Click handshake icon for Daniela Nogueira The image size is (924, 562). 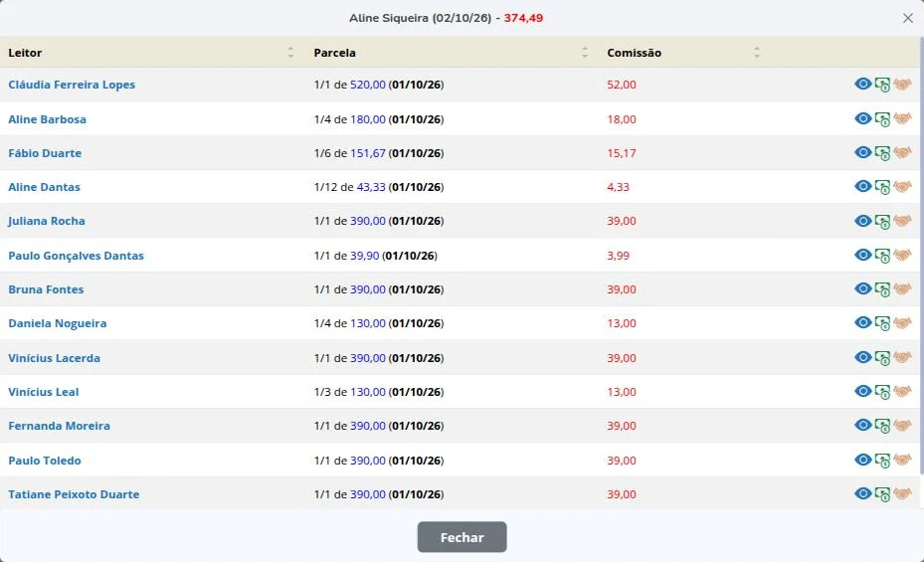point(902,323)
